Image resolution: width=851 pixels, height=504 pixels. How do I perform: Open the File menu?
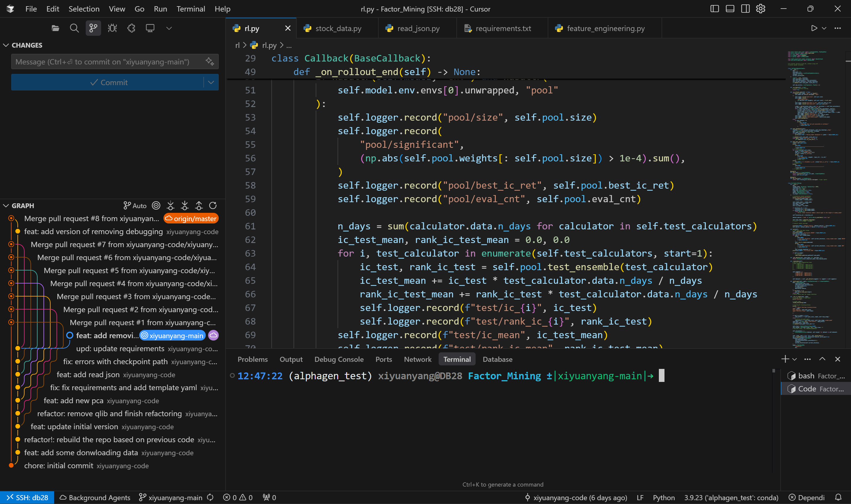click(31, 9)
